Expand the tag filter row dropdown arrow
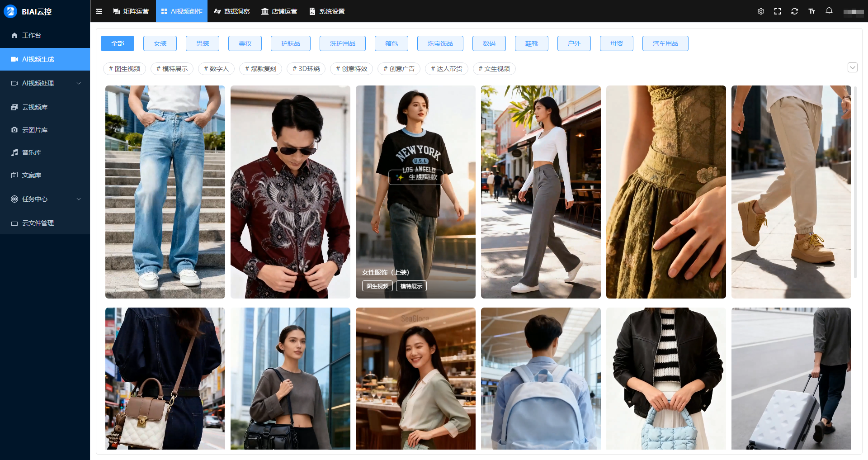Image resolution: width=868 pixels, height=460 pixels. 852,67
